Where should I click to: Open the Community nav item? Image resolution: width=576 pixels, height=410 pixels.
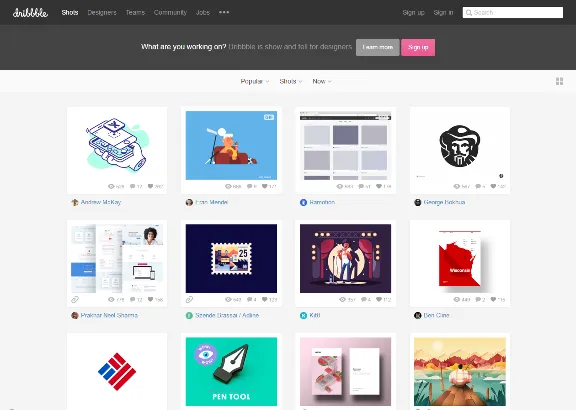point(170,12)
